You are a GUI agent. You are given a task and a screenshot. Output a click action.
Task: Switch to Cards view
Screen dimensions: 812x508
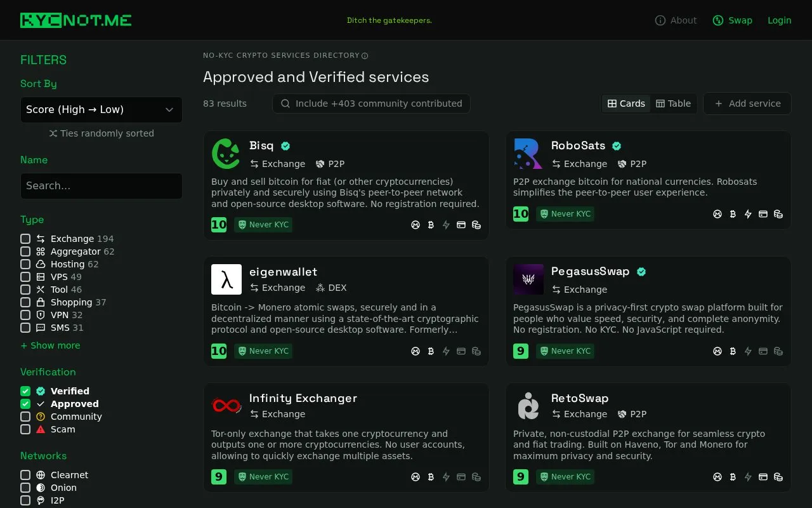626,104
